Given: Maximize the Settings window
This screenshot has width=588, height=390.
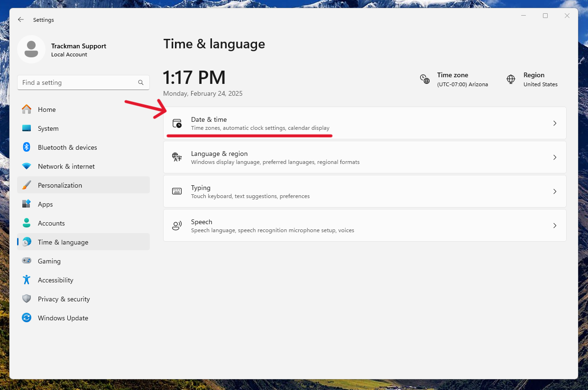Looking at the screenshot, I should coord(545,16).
